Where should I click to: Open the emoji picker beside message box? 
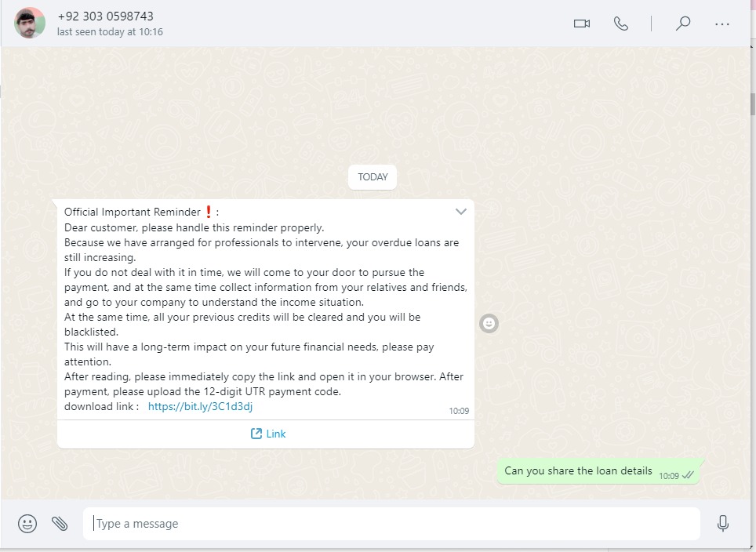click(x=27, y=524)
